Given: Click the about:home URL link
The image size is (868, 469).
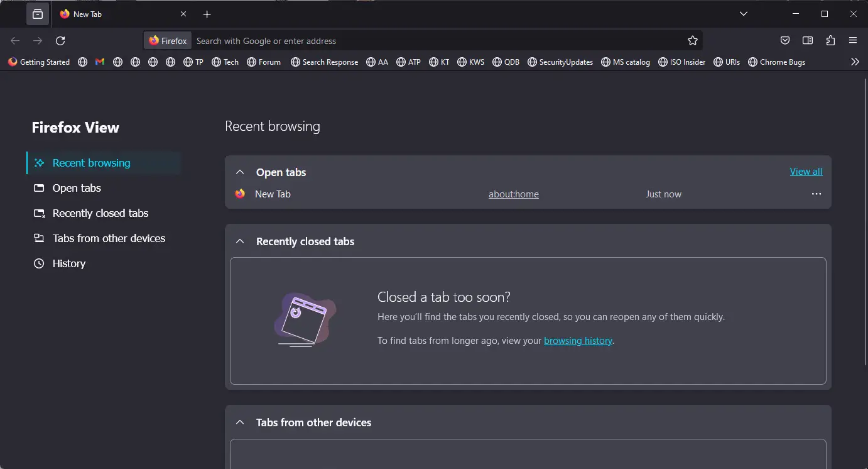Looking at the screenshot, I should 514,194.
